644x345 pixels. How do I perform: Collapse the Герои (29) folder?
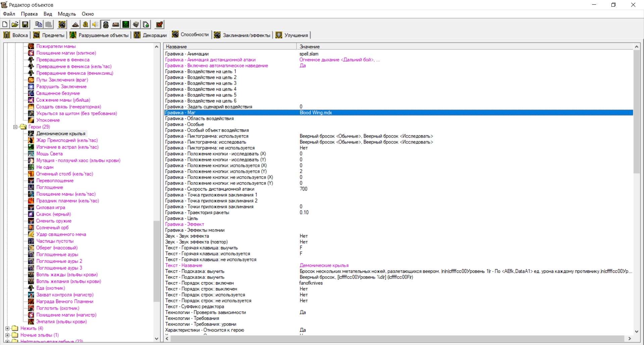(15, 127)
